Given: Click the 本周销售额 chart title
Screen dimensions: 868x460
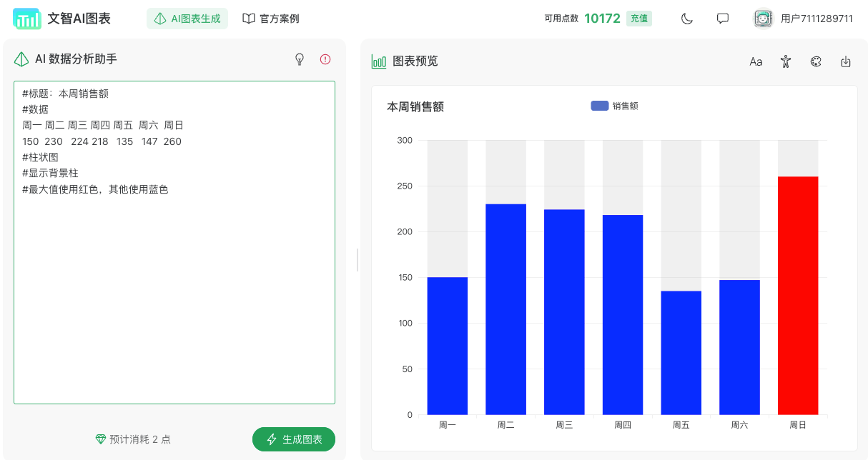Looking at the screenshot, I should coord(415,106).
